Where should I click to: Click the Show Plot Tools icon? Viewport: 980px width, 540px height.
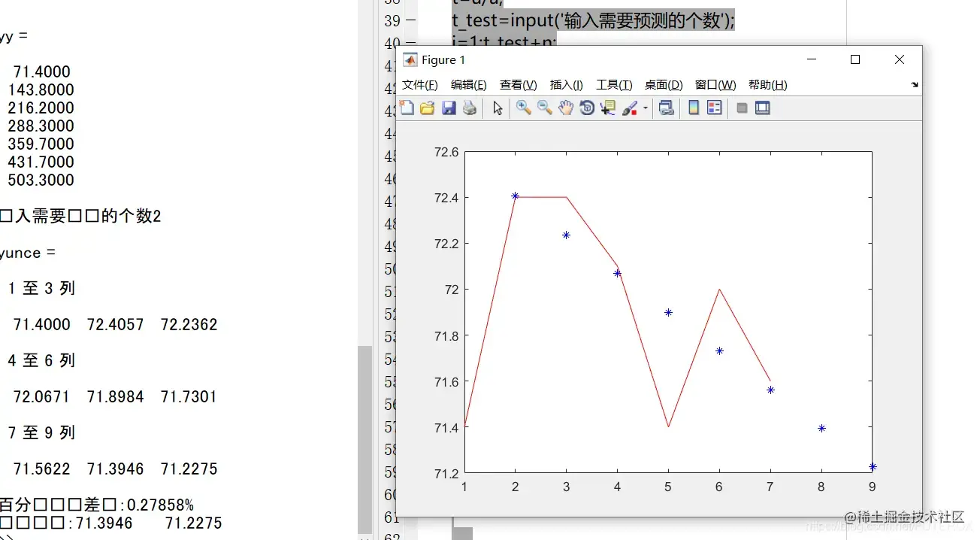coord(763,108)
